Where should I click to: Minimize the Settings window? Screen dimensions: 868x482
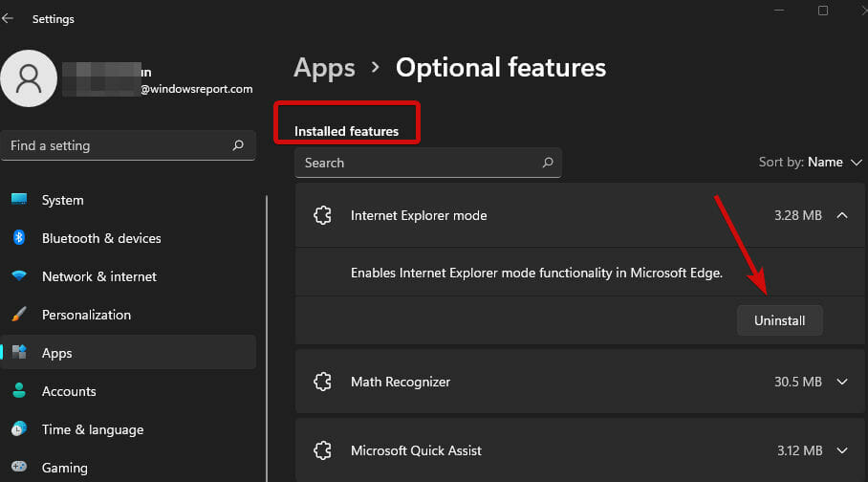tap(779, 11)
